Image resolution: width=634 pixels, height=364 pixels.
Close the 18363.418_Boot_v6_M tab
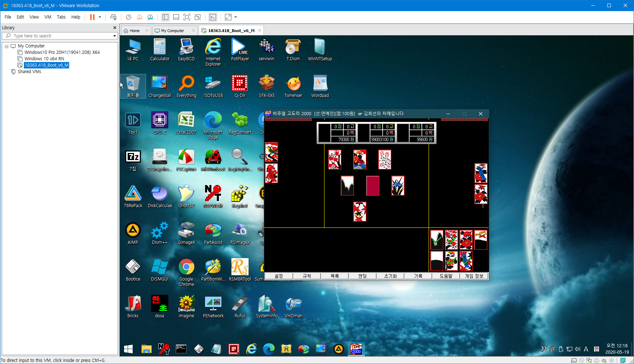(x=260, y=30)
